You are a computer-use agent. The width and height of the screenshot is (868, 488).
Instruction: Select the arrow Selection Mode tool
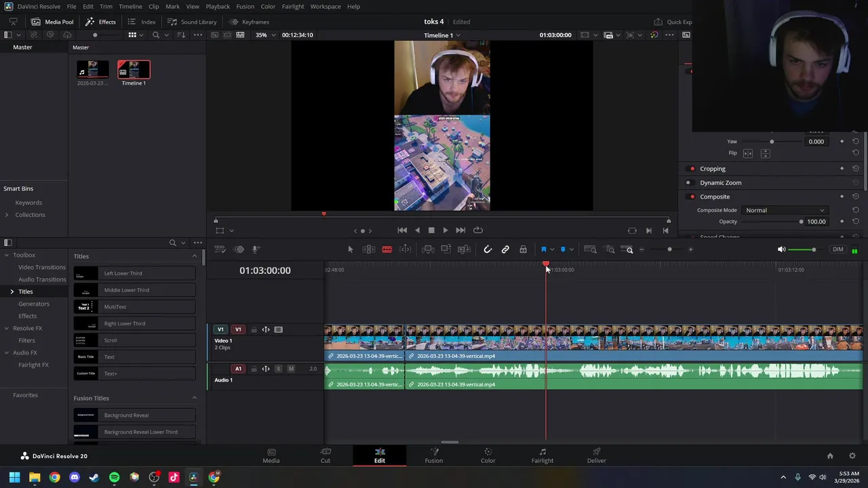pyautogui.click(x=351, y=249)
